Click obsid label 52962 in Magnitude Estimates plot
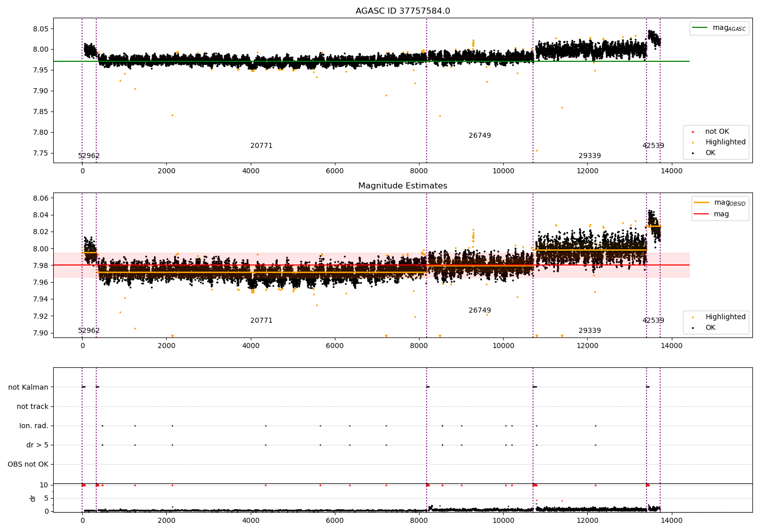This screenshot has height=532, width=760. click(x=89, y=331)
